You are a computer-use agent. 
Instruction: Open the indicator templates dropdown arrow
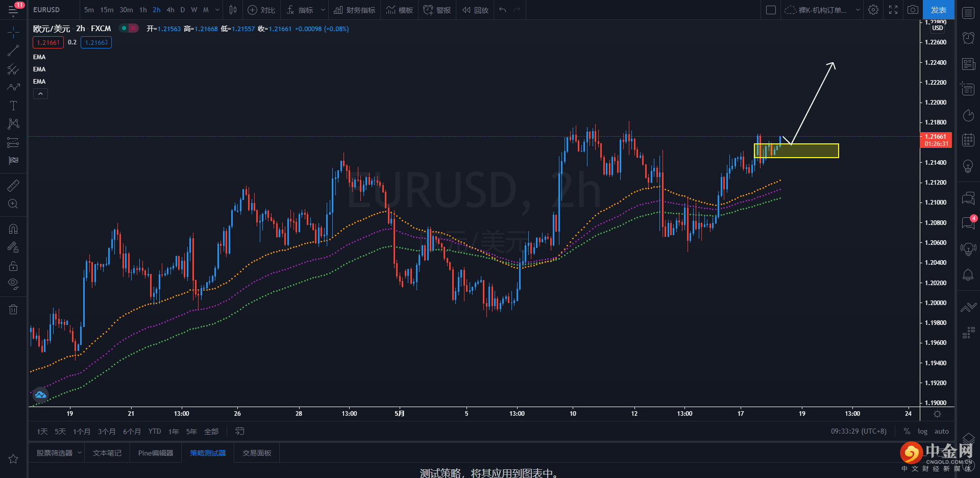click(323, 10)
